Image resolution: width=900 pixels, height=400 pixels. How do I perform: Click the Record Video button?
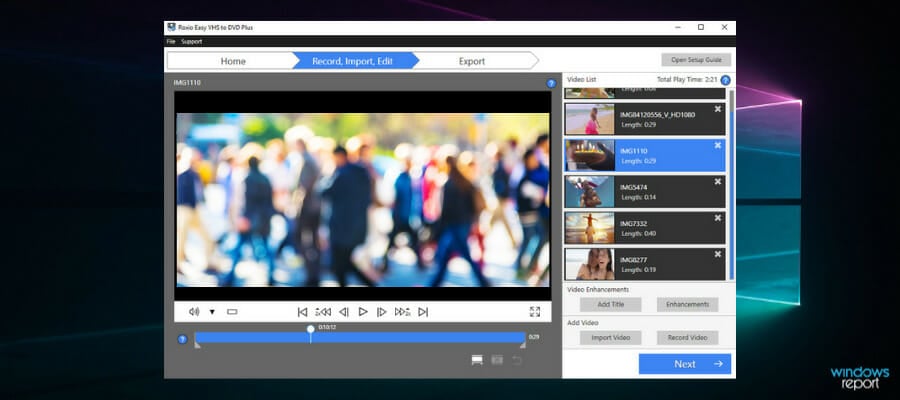pyautogui.click(x=688, y=337)
